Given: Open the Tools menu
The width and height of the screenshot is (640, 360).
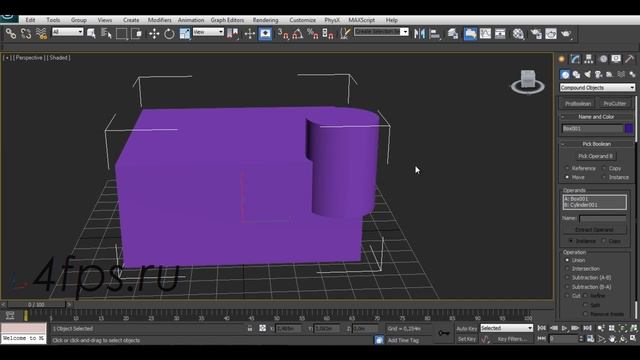Looking at the screenshot, I should 53,20.
